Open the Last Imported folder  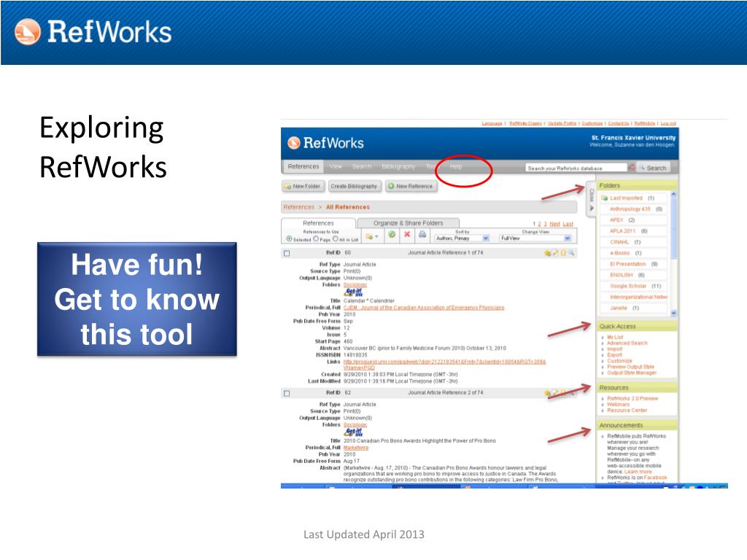tap(626, 198)
